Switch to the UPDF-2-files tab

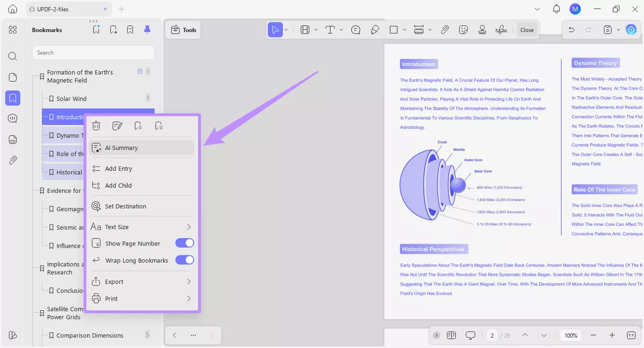[x=69, y=9]
